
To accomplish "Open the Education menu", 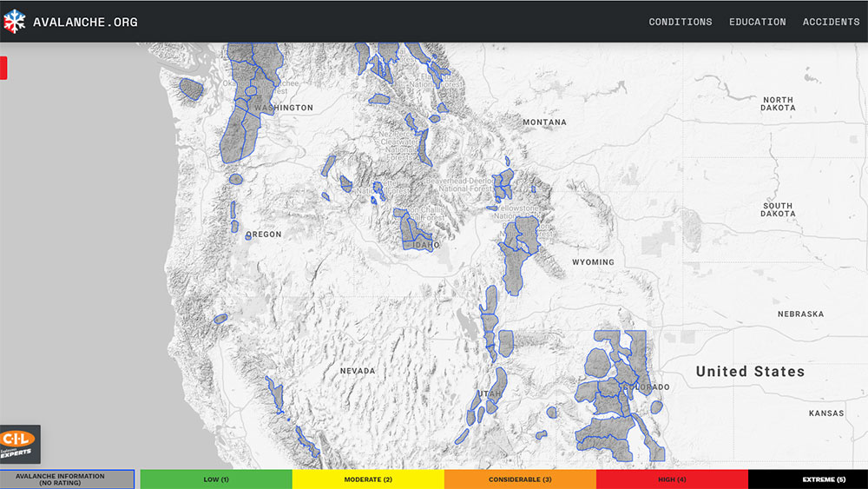I will 757,22.
